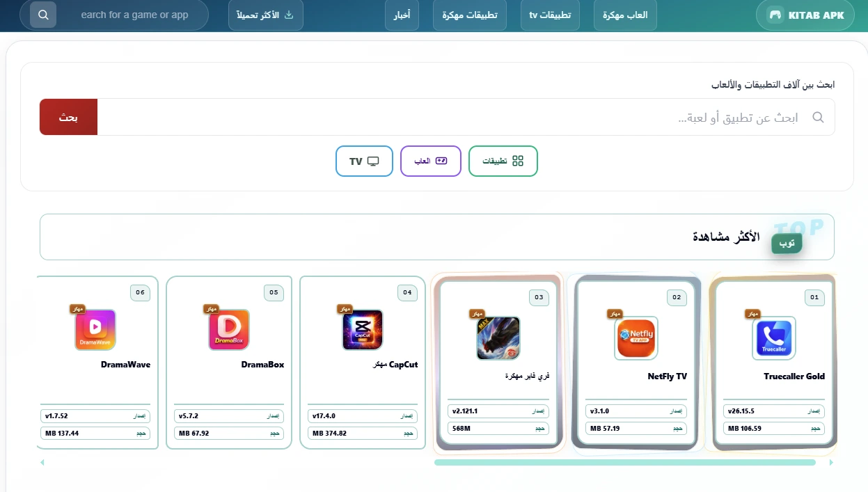Filter by TV category chip
This screenshot has height=492, width=868.
click(x=364, y=161)
